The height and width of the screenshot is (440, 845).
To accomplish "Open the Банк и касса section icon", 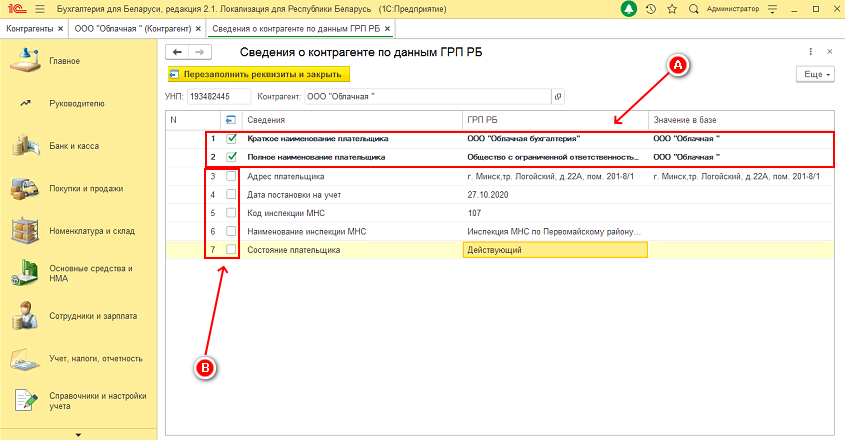I will (x=26, y=146).
